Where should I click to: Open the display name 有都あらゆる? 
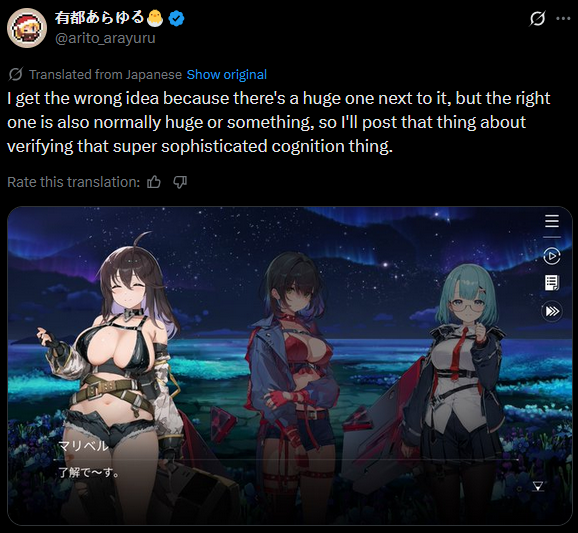(100, 17)
